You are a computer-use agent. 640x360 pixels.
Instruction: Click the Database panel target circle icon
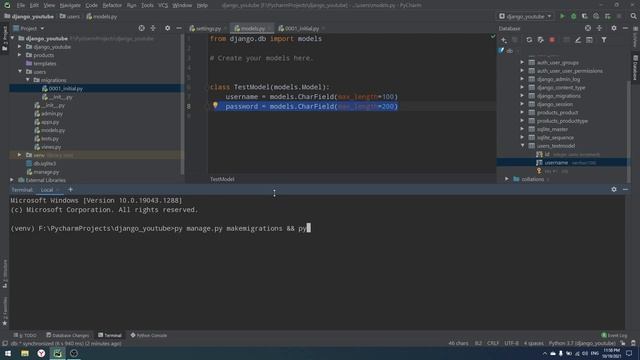pyautogui.click(x=588, y=28)
